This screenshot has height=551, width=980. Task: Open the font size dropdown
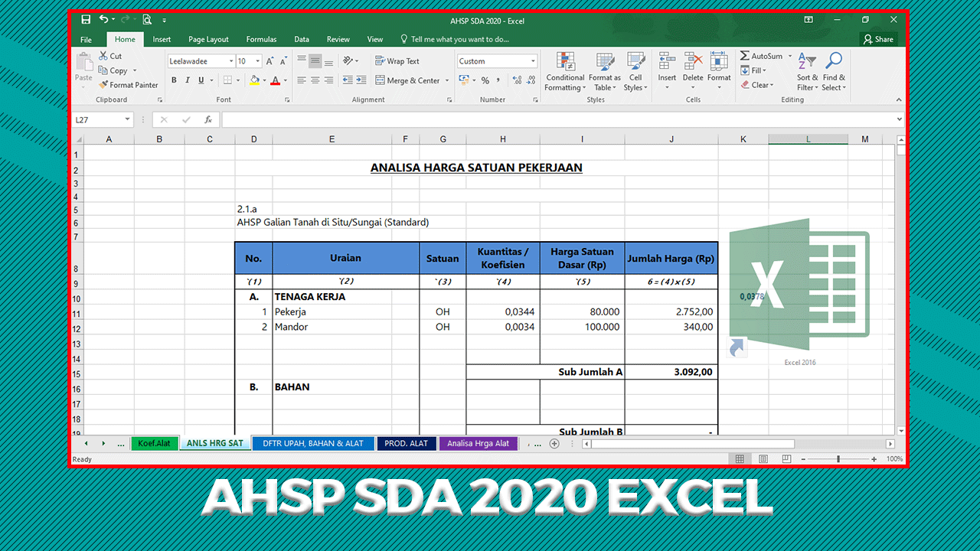click(x=258, y=61)
